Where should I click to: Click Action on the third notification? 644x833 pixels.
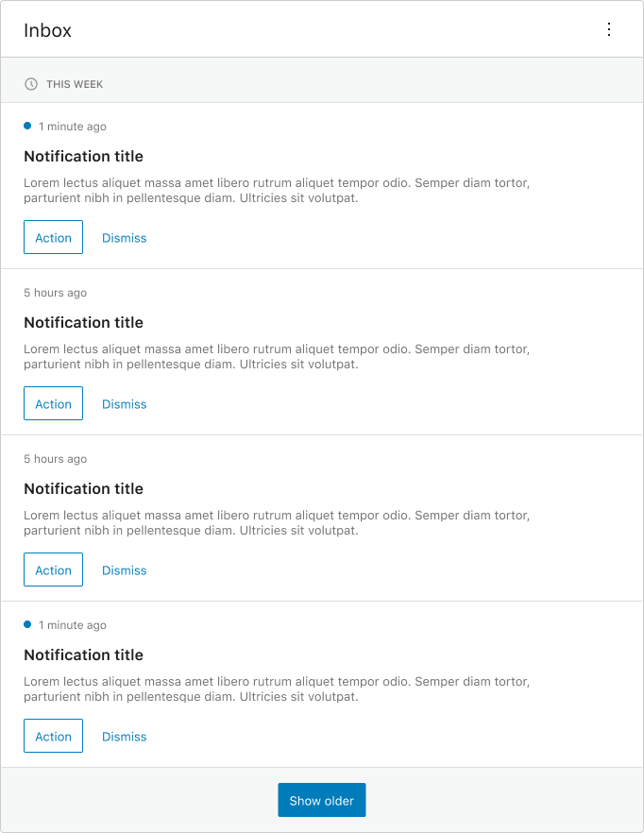click(x=53, y=569)
